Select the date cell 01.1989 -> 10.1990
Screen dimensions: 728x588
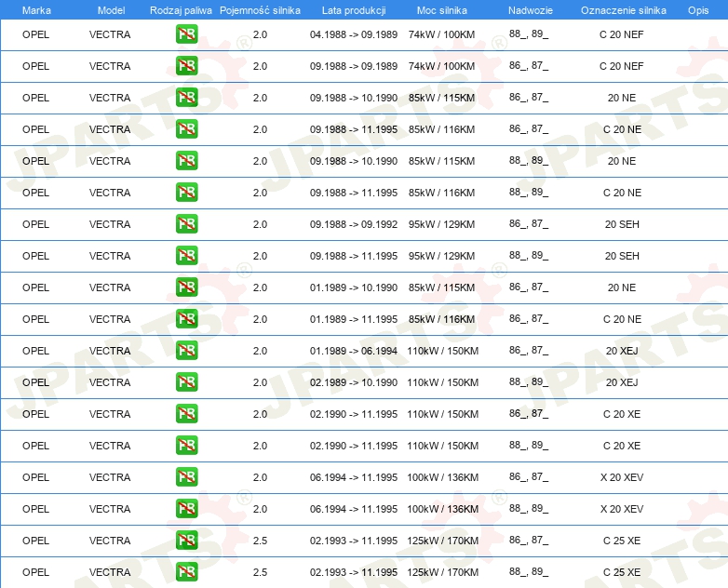354,287
